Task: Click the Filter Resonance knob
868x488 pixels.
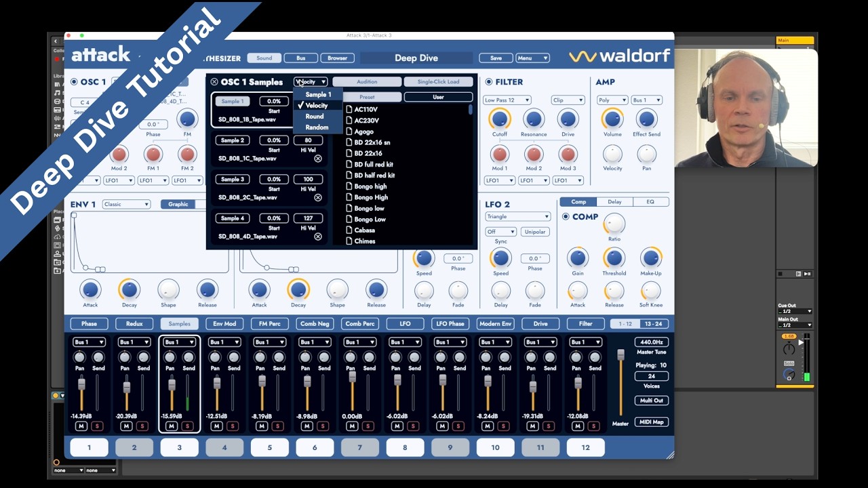Action: coord(534,119)
